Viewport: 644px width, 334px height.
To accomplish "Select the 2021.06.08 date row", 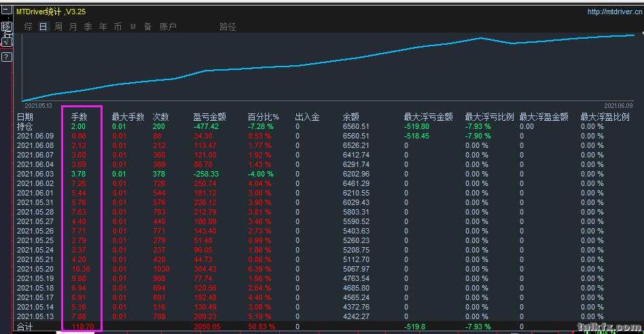I will 35,145.
